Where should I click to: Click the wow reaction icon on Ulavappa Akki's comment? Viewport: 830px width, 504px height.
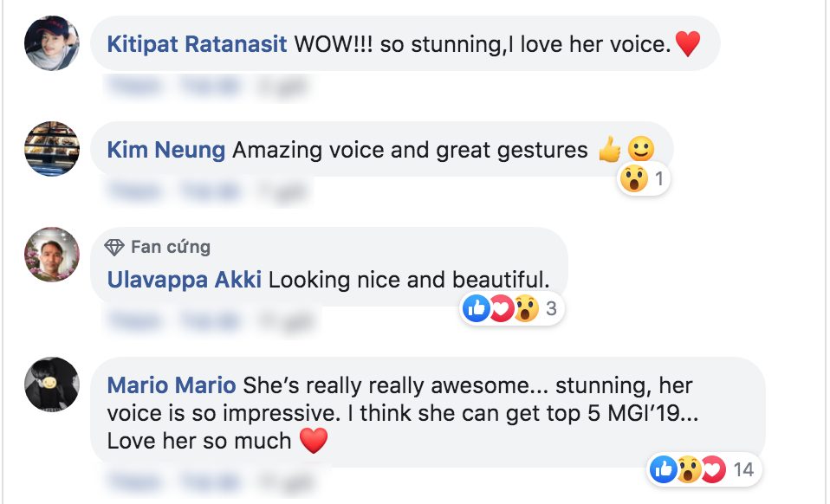[525, 308]
